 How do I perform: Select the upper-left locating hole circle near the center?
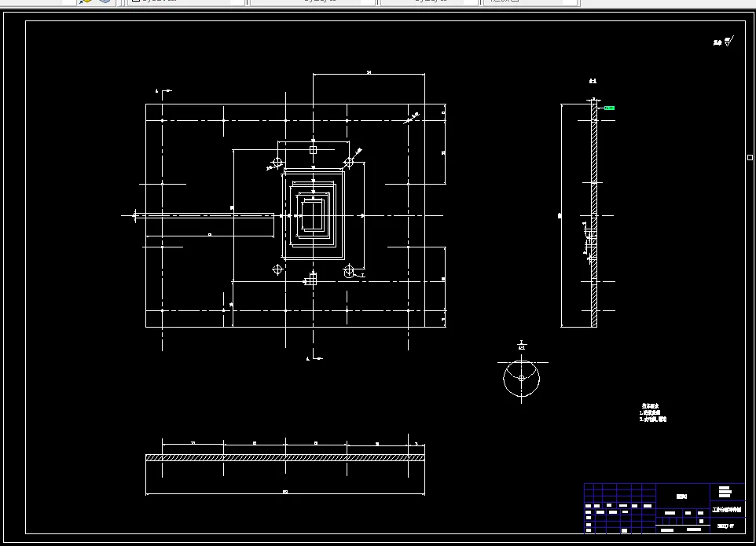pyautogui.click(x=277, y=162)
